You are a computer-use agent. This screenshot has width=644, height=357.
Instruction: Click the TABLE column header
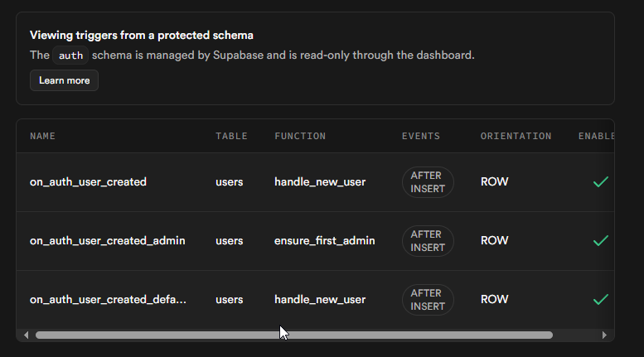point(231,136)
